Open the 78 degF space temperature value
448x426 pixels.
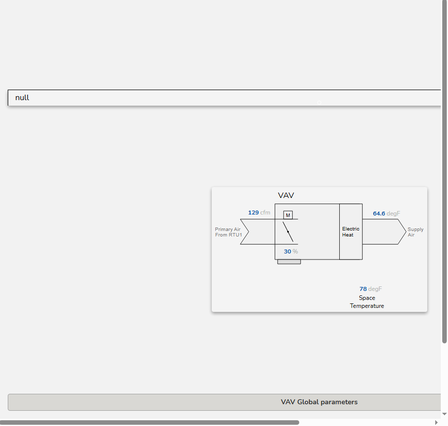[370, 289]
